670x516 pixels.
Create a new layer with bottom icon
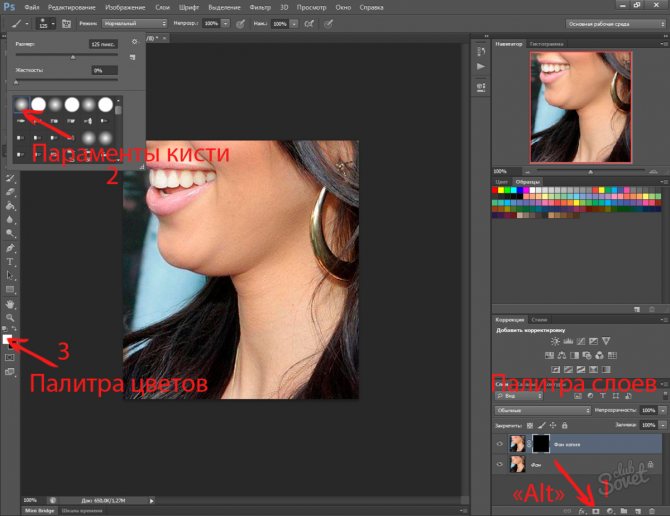[637, 509]
